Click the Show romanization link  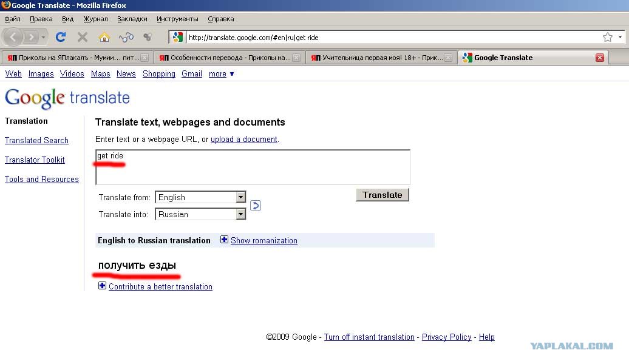(x=264, y=240)
